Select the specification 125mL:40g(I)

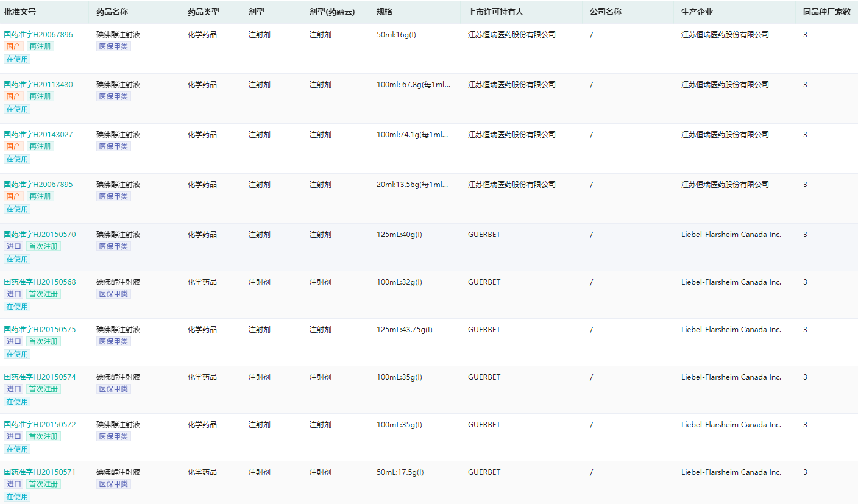[x=399, y=235]
